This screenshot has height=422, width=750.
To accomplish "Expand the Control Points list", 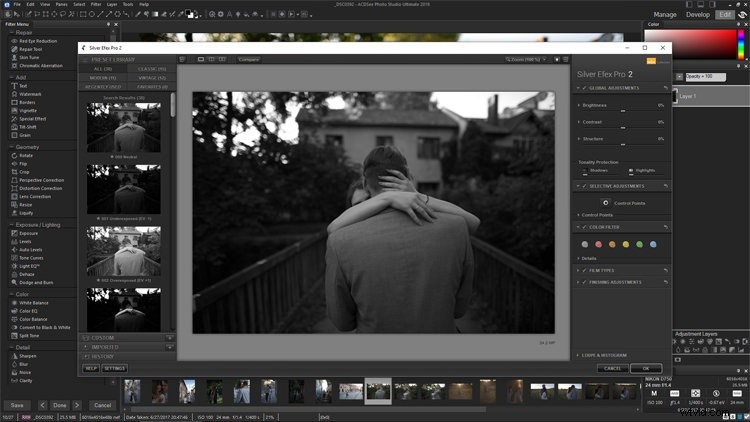I will click(x=579, y=215).
